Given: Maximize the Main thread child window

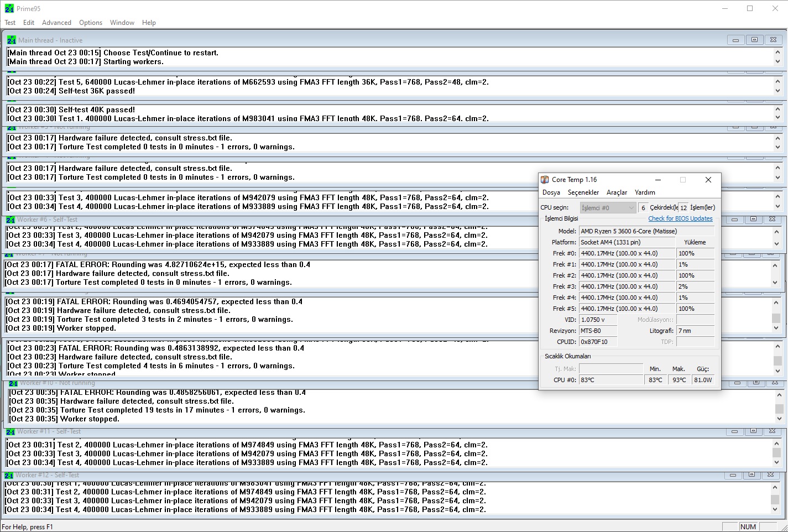Looking at the screenshot, I should pos(754,40).
